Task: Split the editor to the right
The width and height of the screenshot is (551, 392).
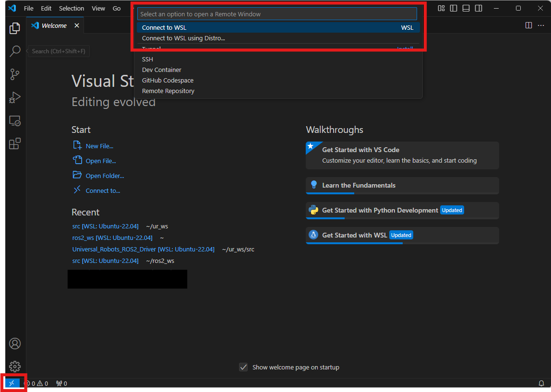Action: click(528, 25)
